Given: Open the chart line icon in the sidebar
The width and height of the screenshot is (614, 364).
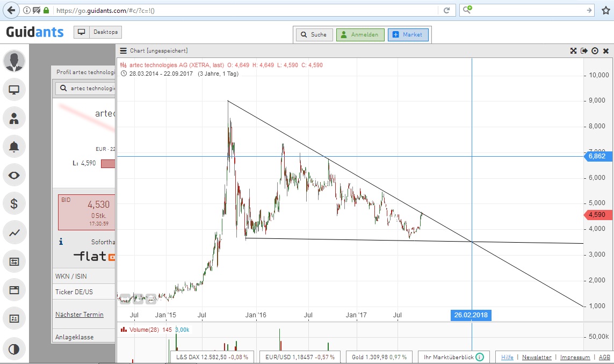Looking at the screenshot, I should click(x=14, y=233).
